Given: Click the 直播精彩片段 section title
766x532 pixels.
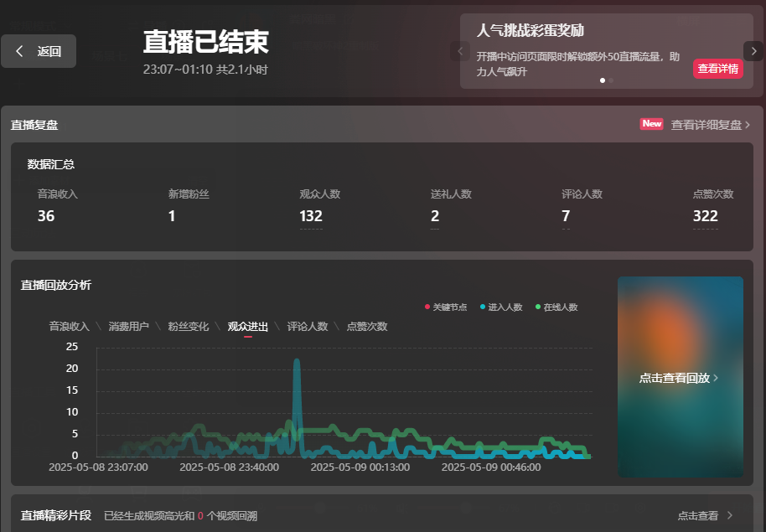Looking at the screenshot, I should point(55,515).
